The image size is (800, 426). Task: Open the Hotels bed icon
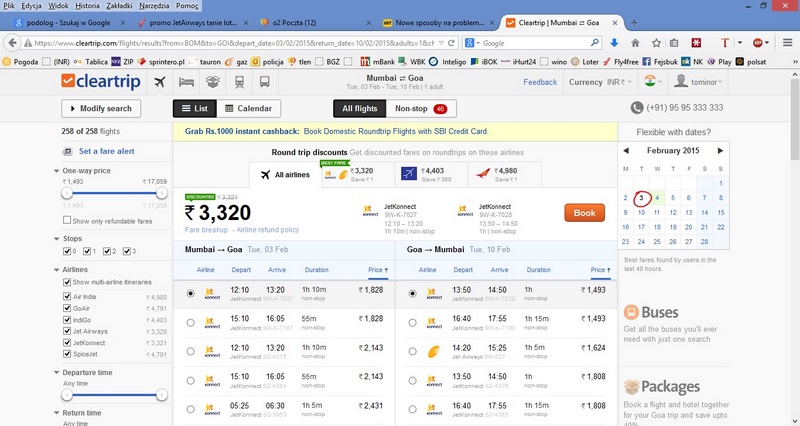point(186,82)
